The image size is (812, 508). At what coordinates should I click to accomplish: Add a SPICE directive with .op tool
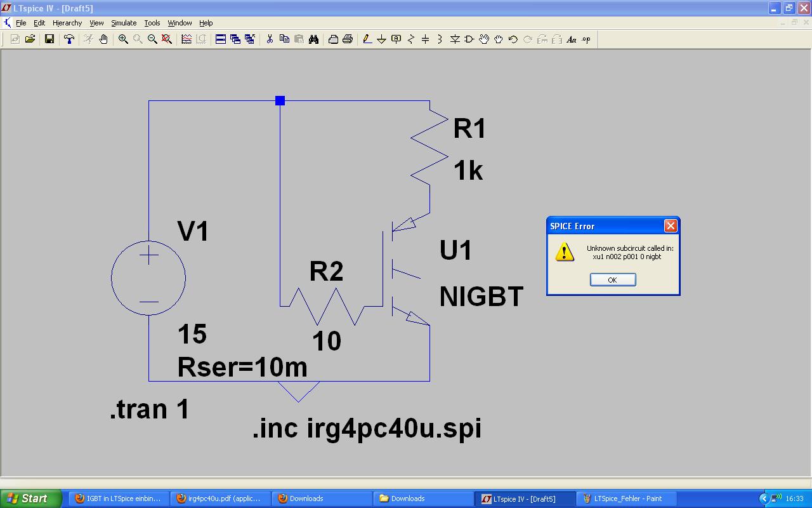(586, 39)
